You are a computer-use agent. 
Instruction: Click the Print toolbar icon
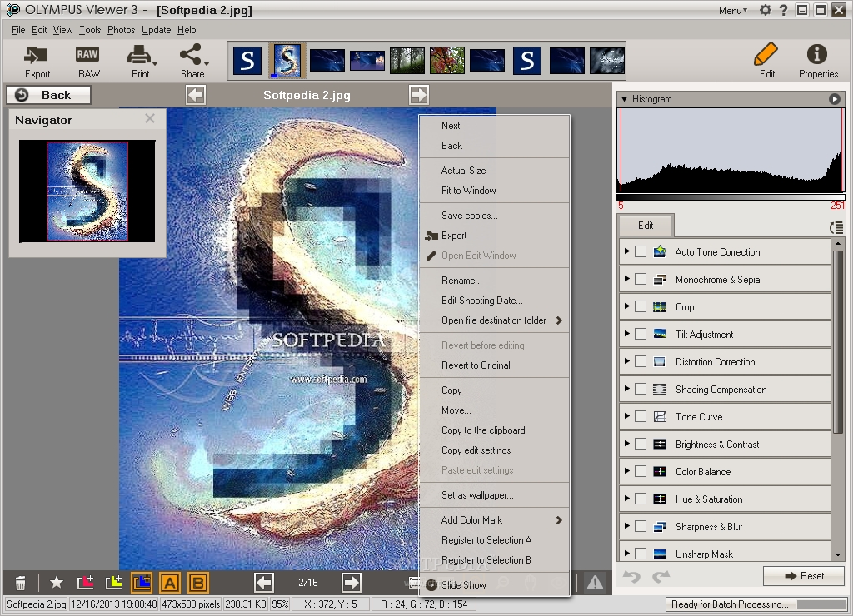click(x=140, y=60)
